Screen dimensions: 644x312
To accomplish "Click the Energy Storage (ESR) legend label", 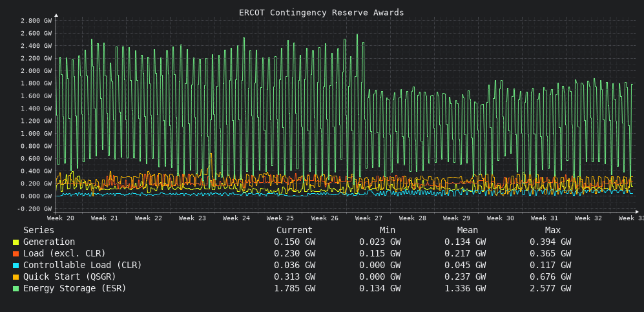I will tap(75, 288).
